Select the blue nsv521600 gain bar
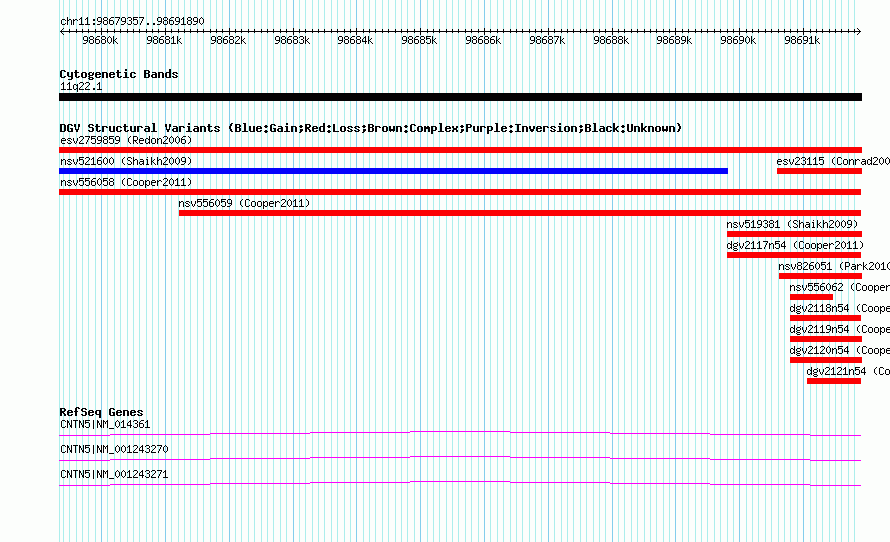Screen dimensions: 890x542 pyautogui.click(x=393, y=171)
